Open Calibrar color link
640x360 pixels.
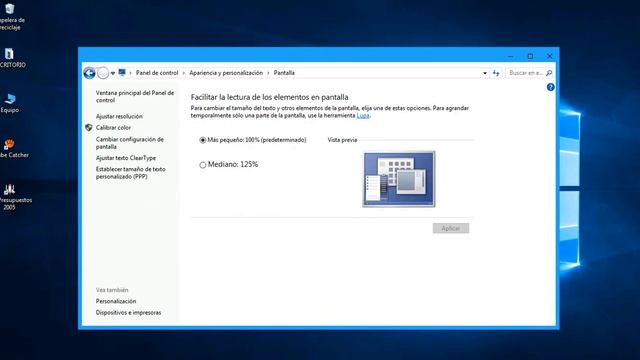click(113, 127)
